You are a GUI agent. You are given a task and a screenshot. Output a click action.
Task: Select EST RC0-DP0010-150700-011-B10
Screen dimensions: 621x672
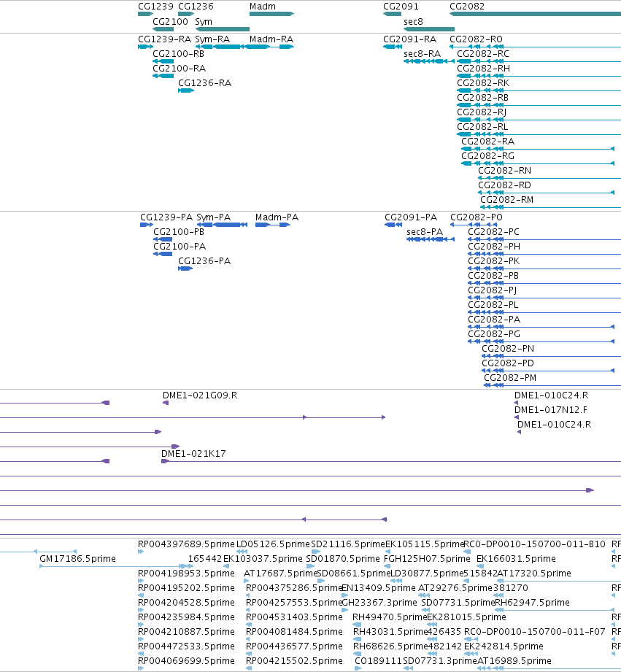click(534, 544)
